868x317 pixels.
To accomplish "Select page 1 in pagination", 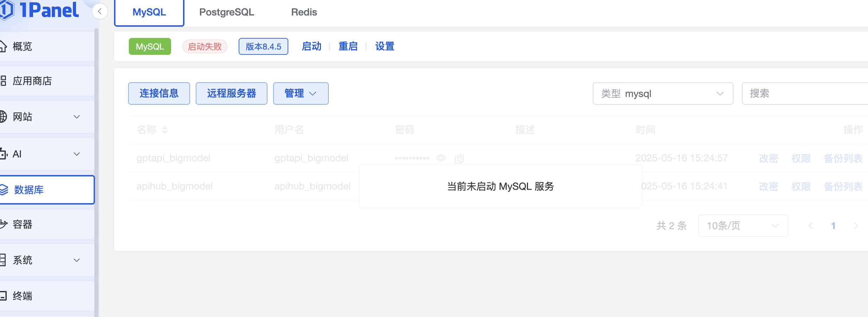I will 833,226.
